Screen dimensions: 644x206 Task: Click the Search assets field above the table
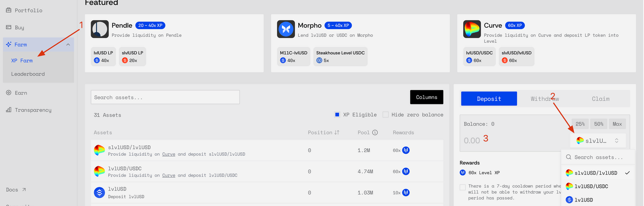(x=165, y=97)
